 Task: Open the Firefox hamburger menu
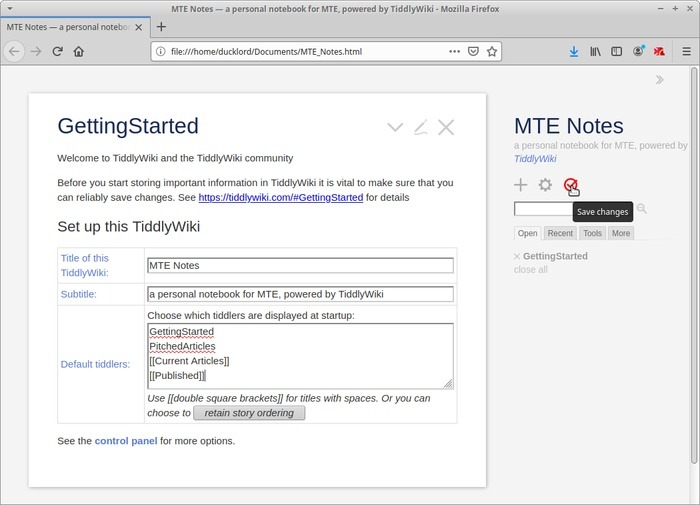[x=687, y=52]
